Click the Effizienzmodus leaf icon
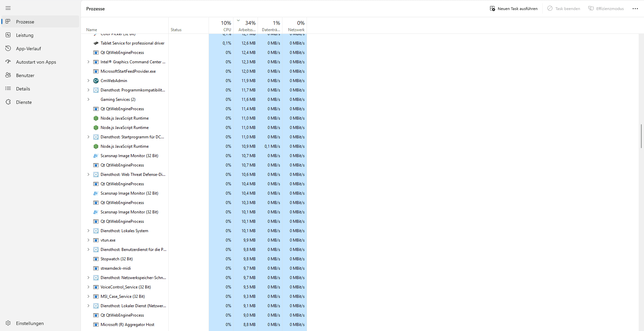Image resolution: width=644 pixels, height=331 pixels. pos(591,8)
